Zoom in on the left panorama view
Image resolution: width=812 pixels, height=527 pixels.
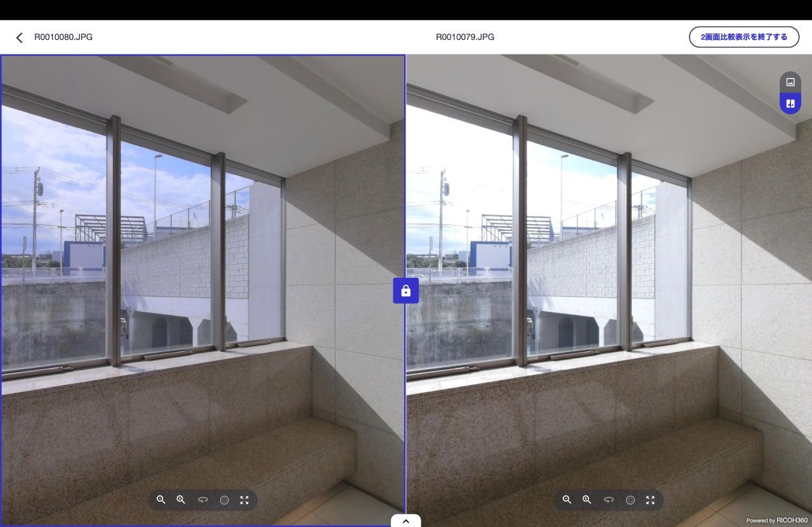tap(181, 500)
